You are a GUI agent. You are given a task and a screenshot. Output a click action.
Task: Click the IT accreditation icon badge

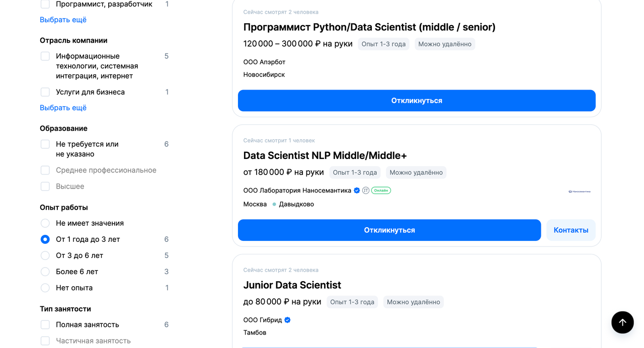366,191
